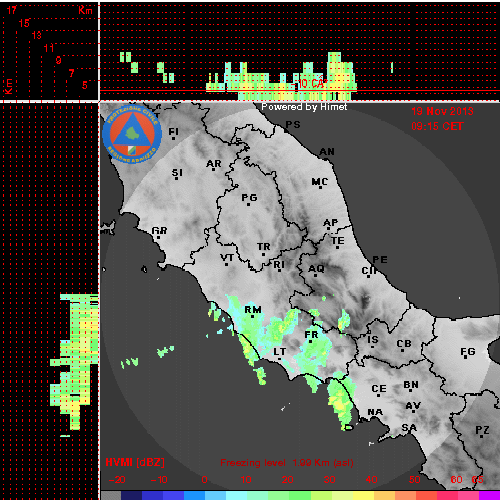
Task: Select the AQ city marker
Action: click(316, 275)
